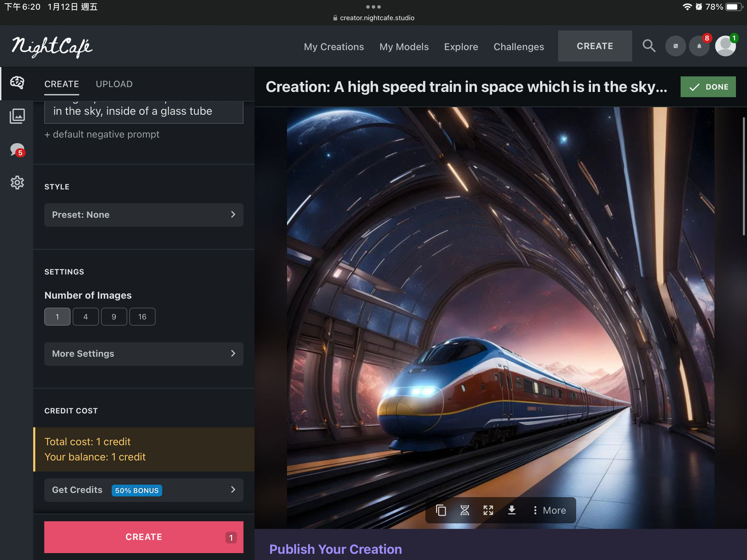Click the download image icon
Viewport: 747px width, 560px height.
pos(512,510)
